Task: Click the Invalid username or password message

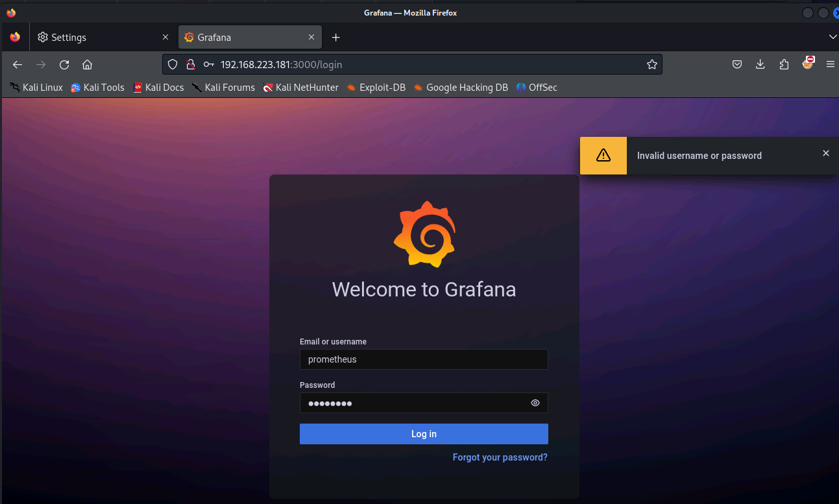Action: click(x=699, y=156)
